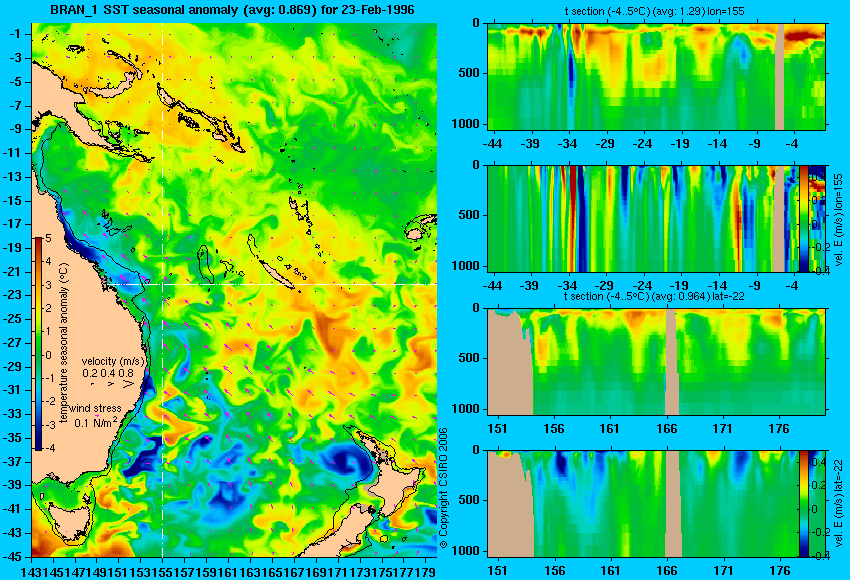Click the velocity color bar beside the lon=155 section
The height and width of the screenshot is (580, 850).
pos(803,218)
